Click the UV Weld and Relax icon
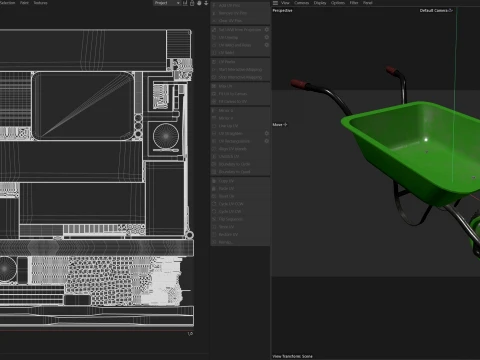The height and width of the screenshot is (360, 480). tap(214, 45)
